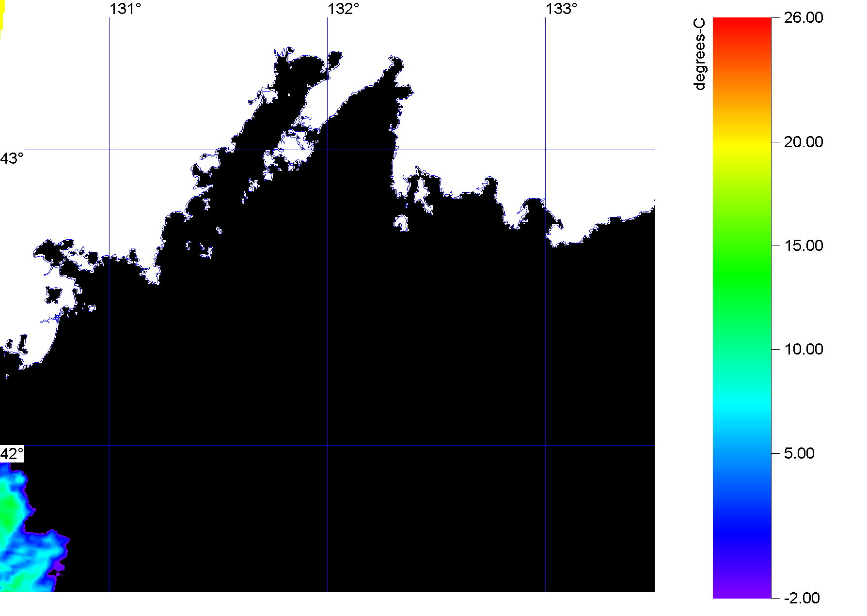The height and width of the screenshot is (616, 867).
Task: Click the rainbow temperature color bar
Action: click(742, 308)
